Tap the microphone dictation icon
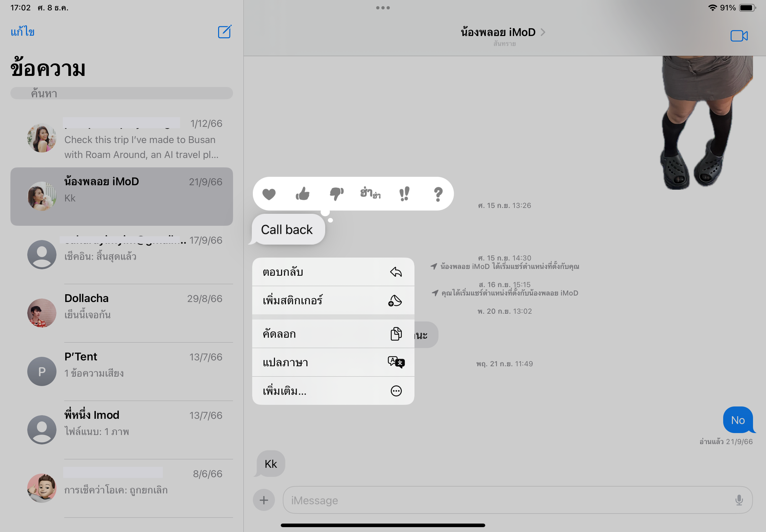This screenshot has width=766, height=532. tap(739, 500)
